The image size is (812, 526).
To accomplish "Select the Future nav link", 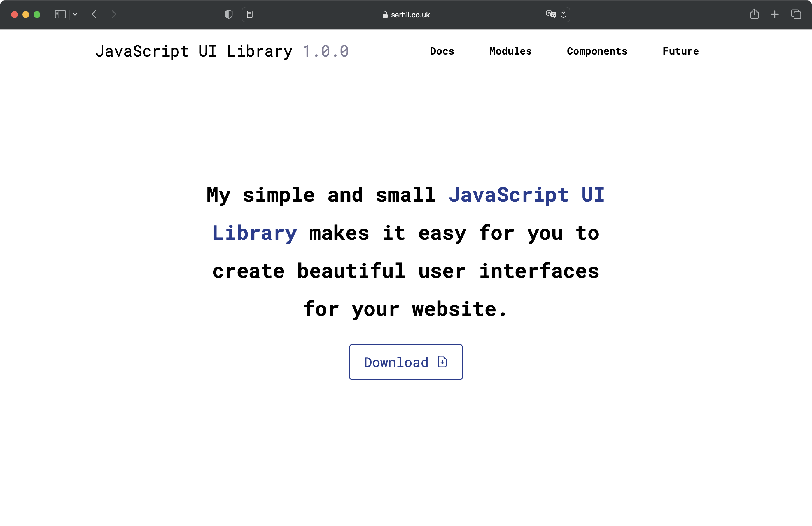I will 681,51.
